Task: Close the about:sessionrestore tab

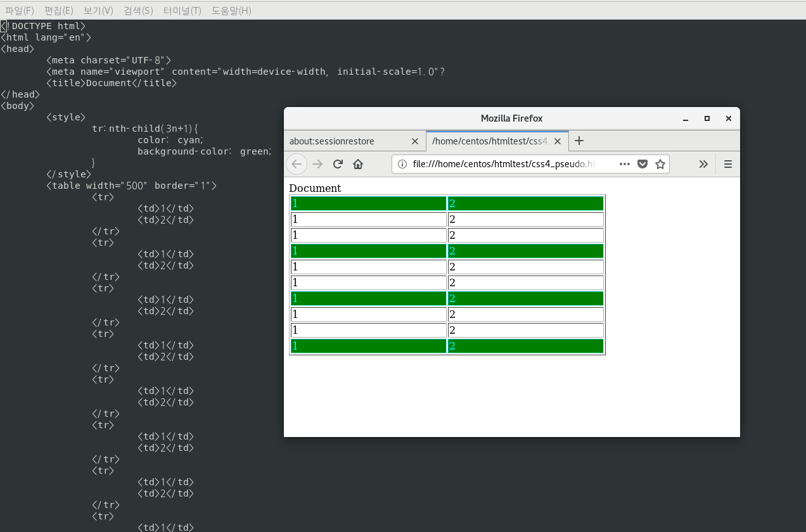Action: [415, 141]
